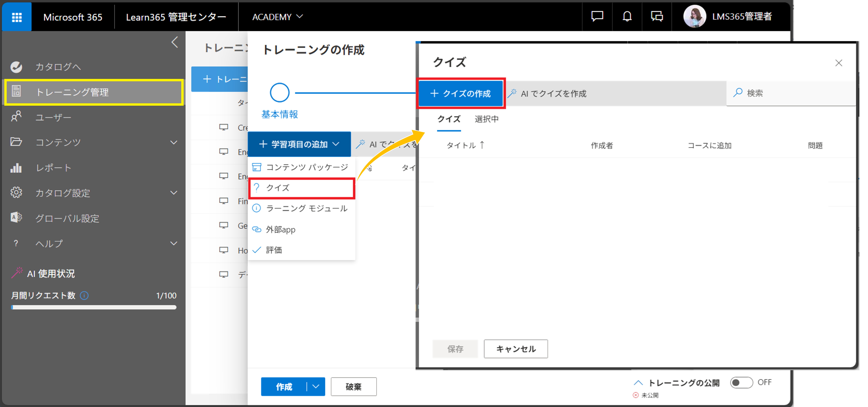Image resolution: width=868 pixels, height=407 pixels.
Task: Choose クイズ from the add menu
Action: 302,188
